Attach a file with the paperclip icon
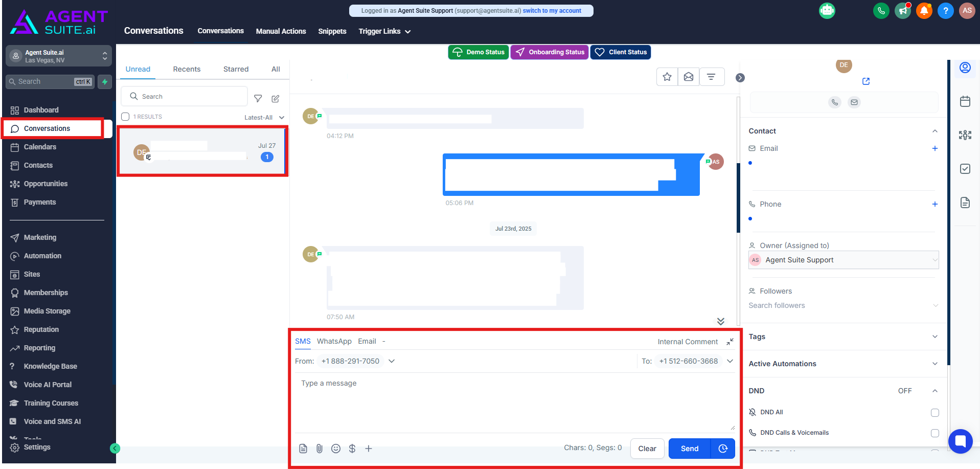980x469 pixels. tap(320, 449)
